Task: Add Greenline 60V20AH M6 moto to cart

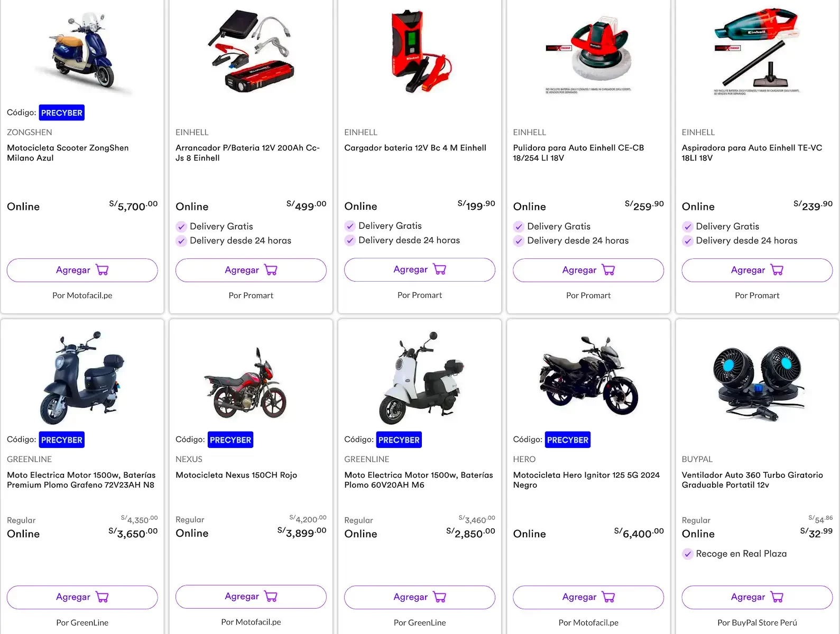Action: [x=419, y=597]
